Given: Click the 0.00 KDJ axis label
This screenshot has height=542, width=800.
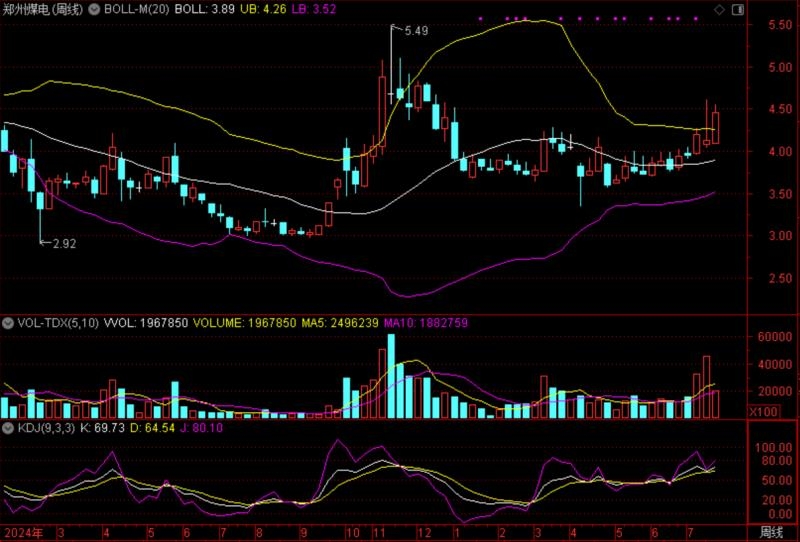Looking at the screenshot, I should click(780, 513).
